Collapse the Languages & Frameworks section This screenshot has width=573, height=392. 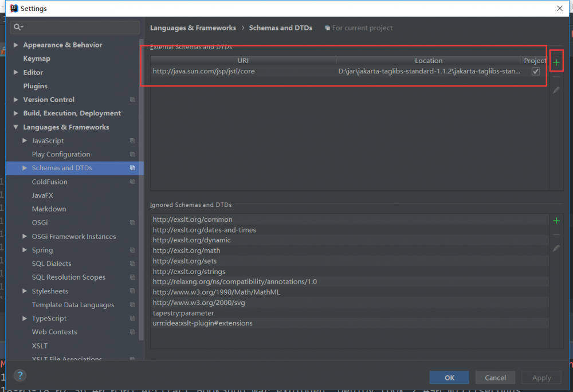point(15,127)
